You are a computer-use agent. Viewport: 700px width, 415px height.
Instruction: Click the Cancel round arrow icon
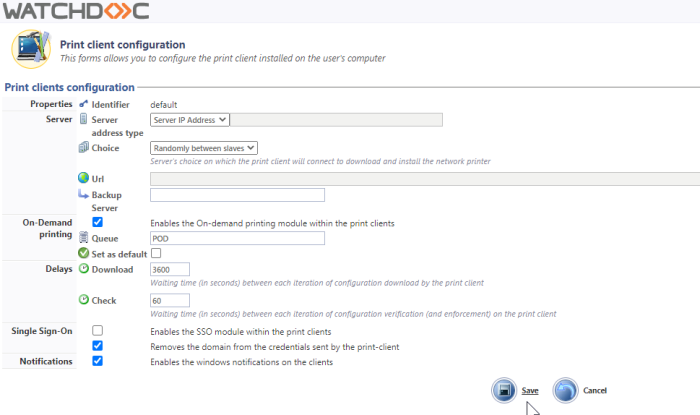566,390
